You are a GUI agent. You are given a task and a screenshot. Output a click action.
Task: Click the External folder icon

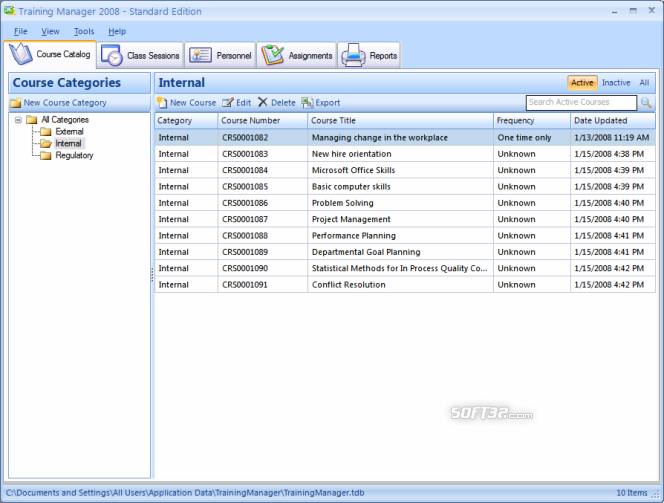pyautogui.click(x=46, y=132)
